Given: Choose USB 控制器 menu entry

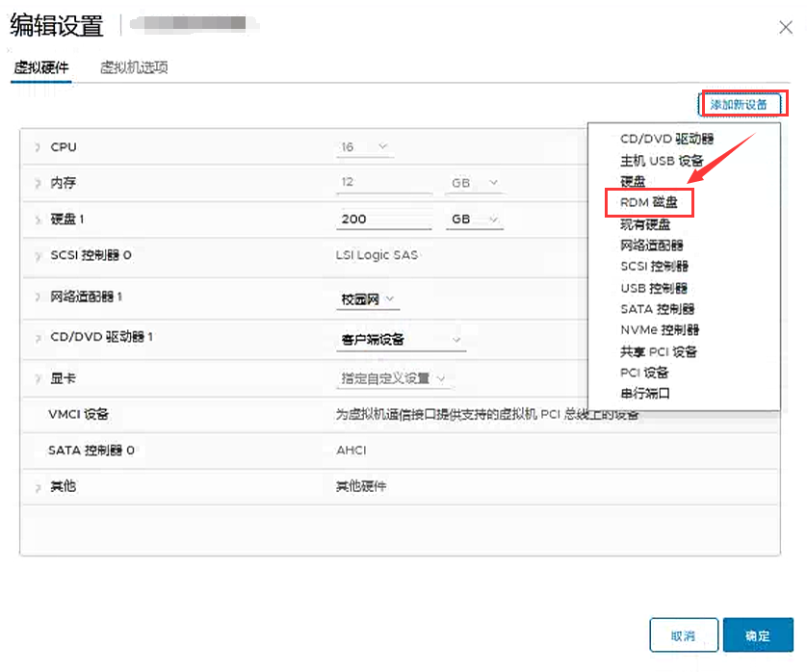Looking at the screenshot, I should (654, 288).
